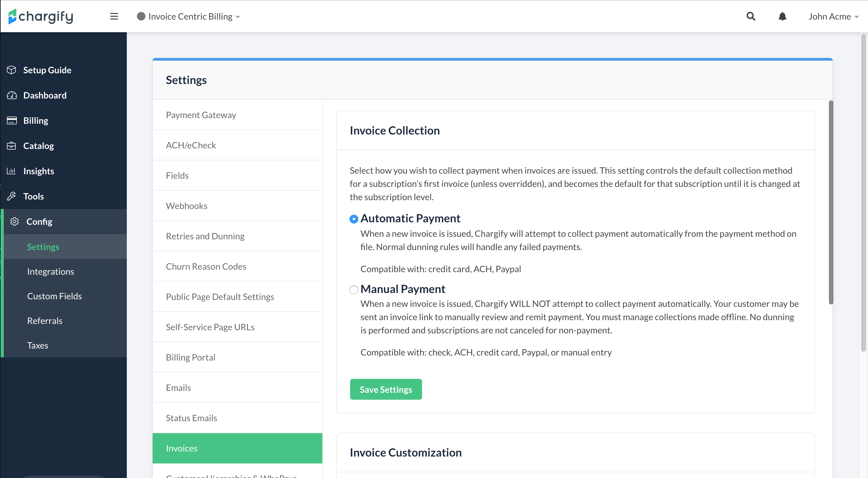Open Webhooks settings
Image resolution: width=868 pixels, height=478 pixels.
238,206
